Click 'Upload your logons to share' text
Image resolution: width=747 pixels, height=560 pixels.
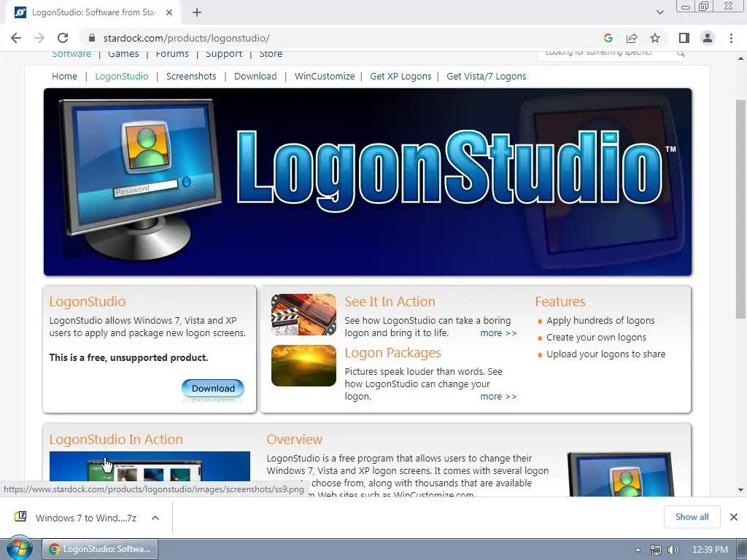click(x=605, y=354)
